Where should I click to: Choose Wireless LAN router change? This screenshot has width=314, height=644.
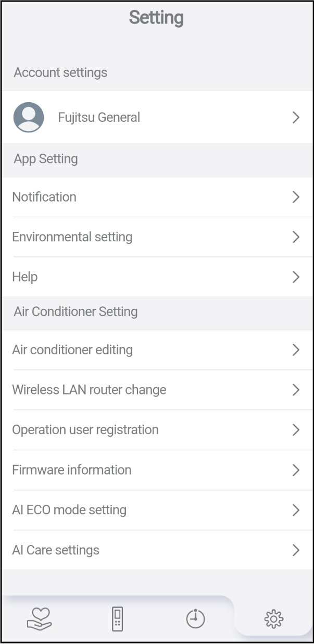pos(89,390)
